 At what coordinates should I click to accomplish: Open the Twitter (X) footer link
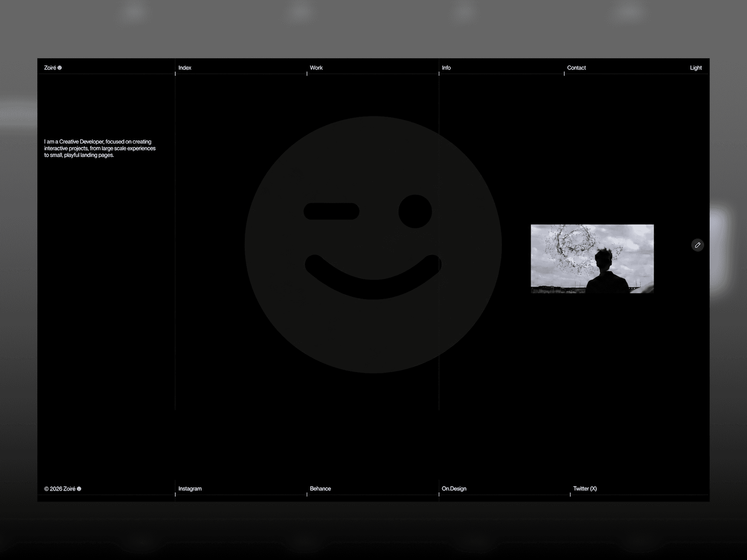(585, 489)
